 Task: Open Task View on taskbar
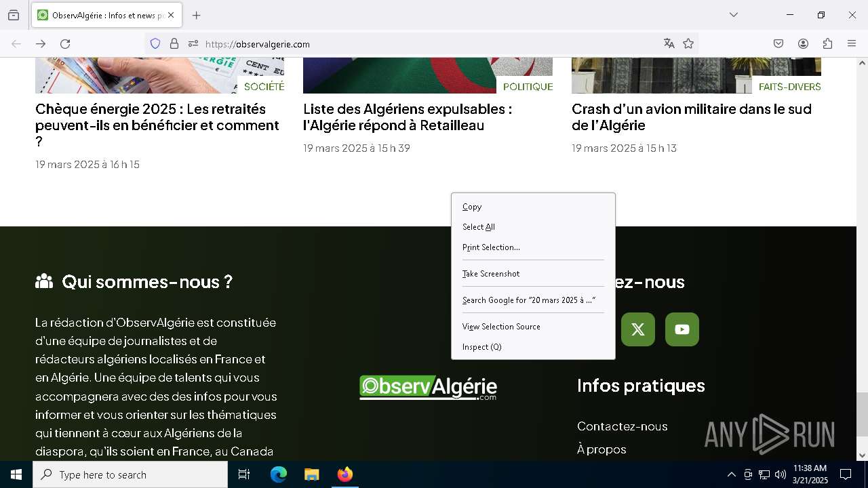pyautogui.click(x=244, y=474)
